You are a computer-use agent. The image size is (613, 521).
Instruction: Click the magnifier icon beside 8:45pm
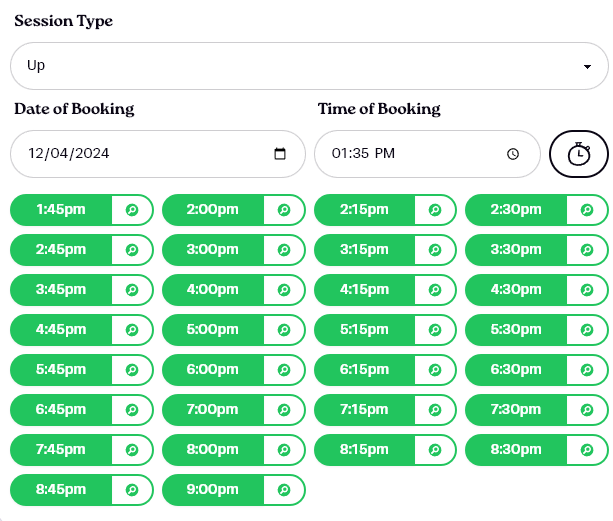132,490
